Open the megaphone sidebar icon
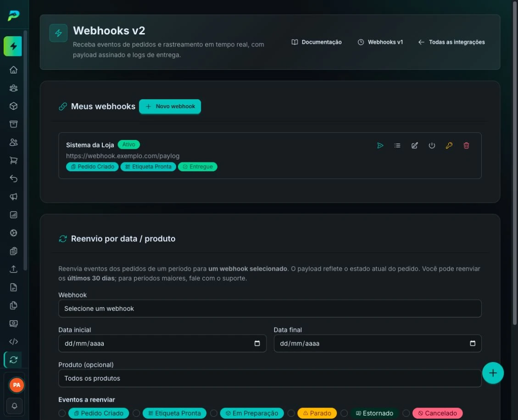 click(14, 196)
